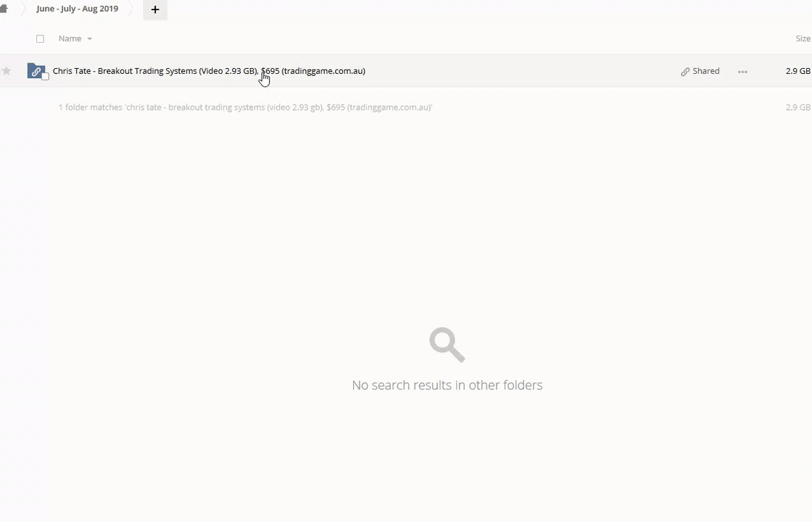
Task: Click the greyed summary total 2.9 GB
Action: (x=797, y=107)
